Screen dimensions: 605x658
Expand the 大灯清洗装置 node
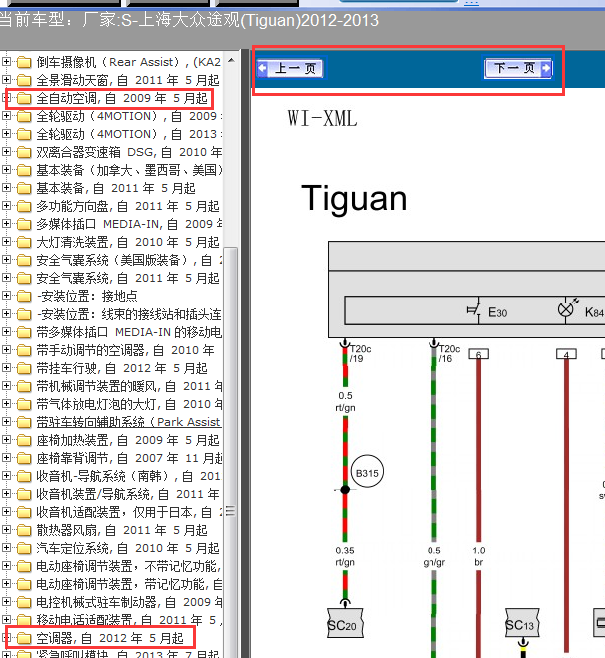coord(6,242)
